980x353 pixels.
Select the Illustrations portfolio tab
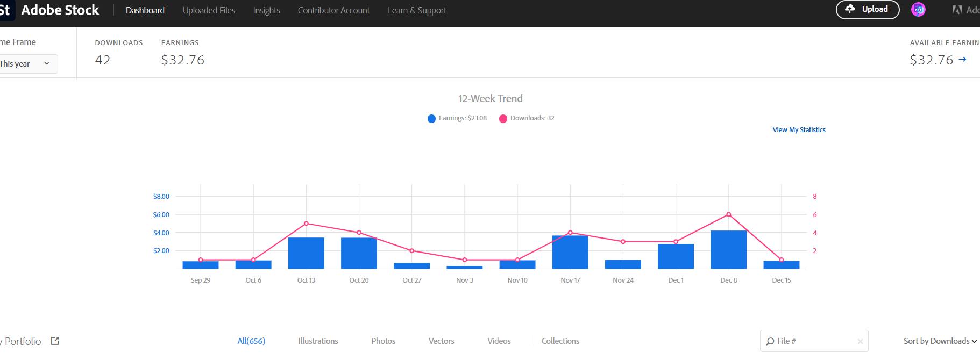click(x=318, y=341)
